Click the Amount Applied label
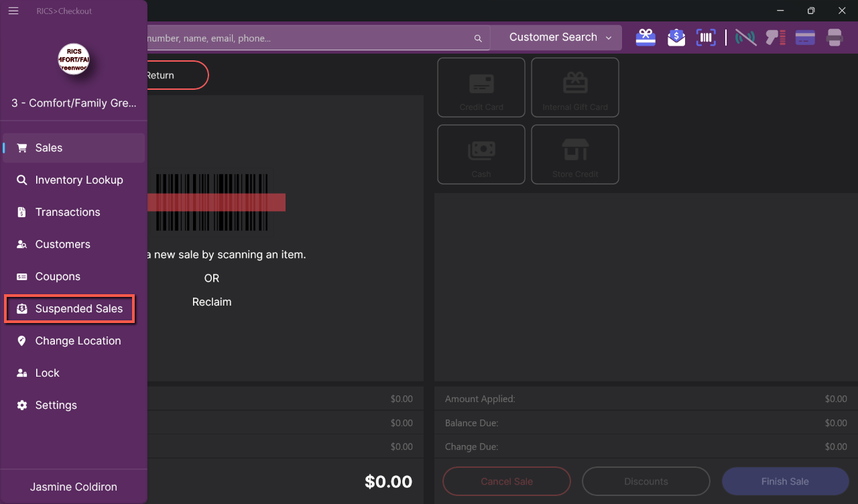858x504 pixels. pyautogui.click(x=480, y=399)
